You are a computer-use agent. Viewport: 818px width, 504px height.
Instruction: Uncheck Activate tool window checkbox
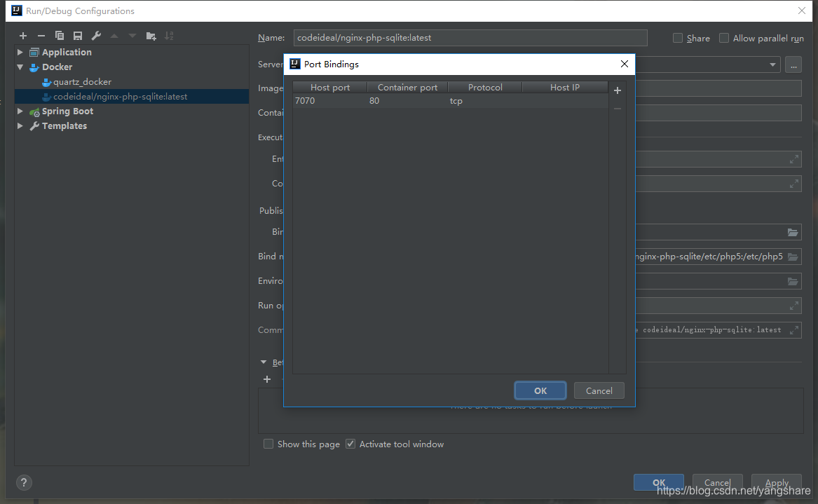(350, 444)
